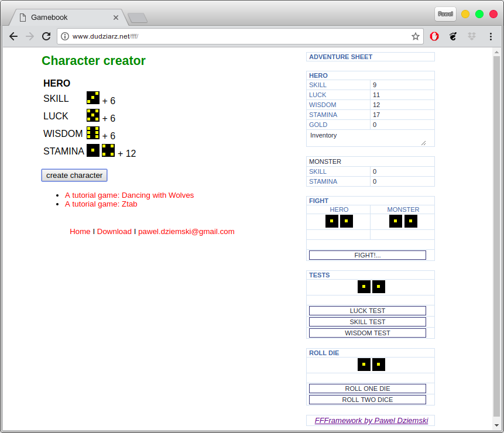The image size is (504, 433).
Task: Click the dice icons in the ROLL DIE panel
Action: [371, 365]
